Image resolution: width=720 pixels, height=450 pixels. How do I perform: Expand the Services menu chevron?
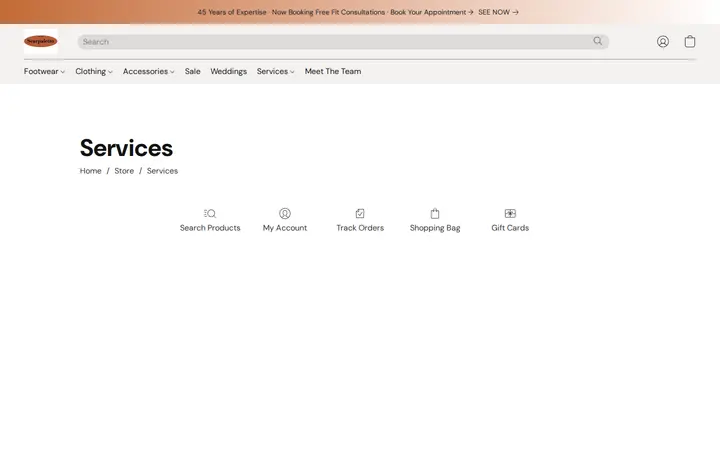[x=292, y=72]
